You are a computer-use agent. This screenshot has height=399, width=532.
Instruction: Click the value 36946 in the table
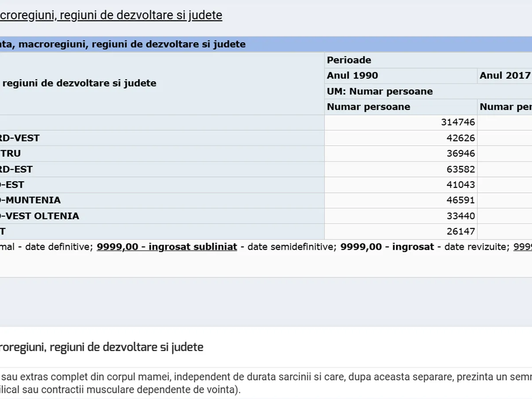[461, 154]
